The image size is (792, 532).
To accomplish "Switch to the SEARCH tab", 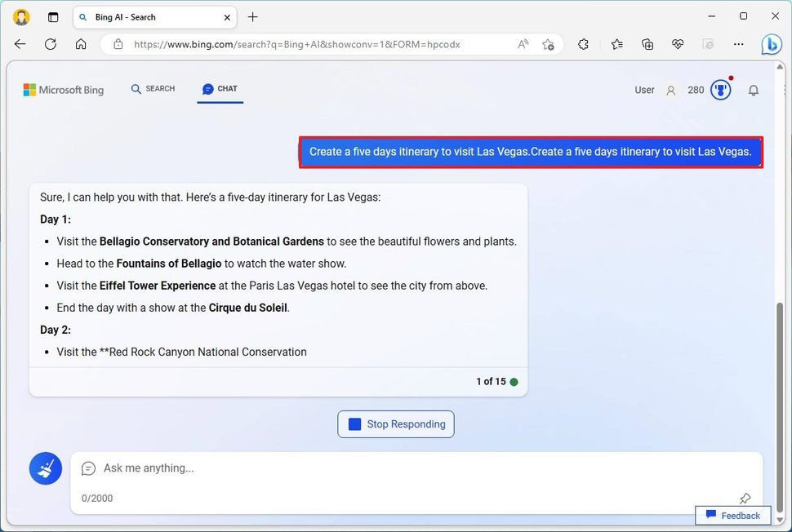I will (152, 89).
